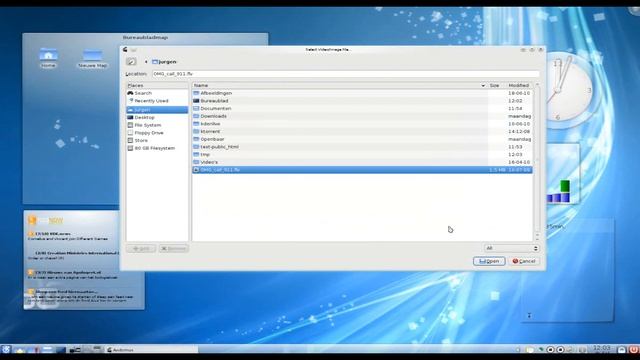Click the first circular system tray icon
This screenshot has width=640, height=360.
[x=550, y=349]
